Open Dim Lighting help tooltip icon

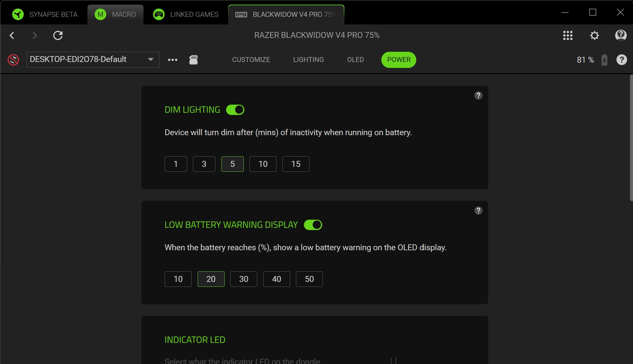point(478,96)
